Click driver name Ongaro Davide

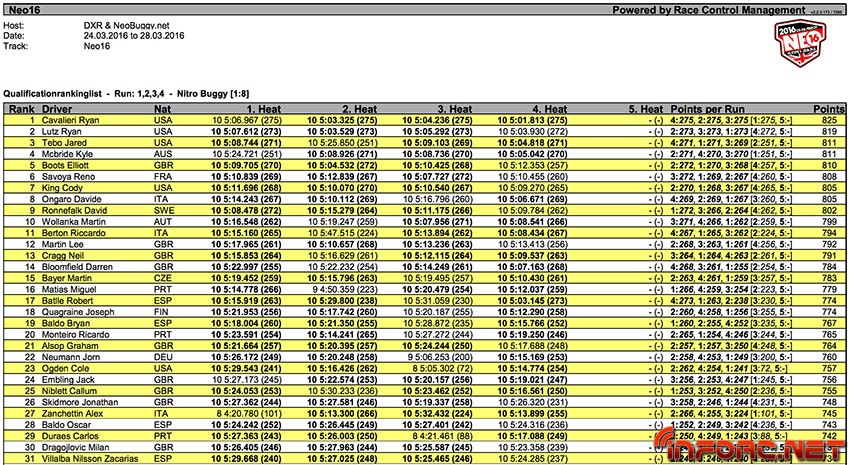tap(70, 199)
